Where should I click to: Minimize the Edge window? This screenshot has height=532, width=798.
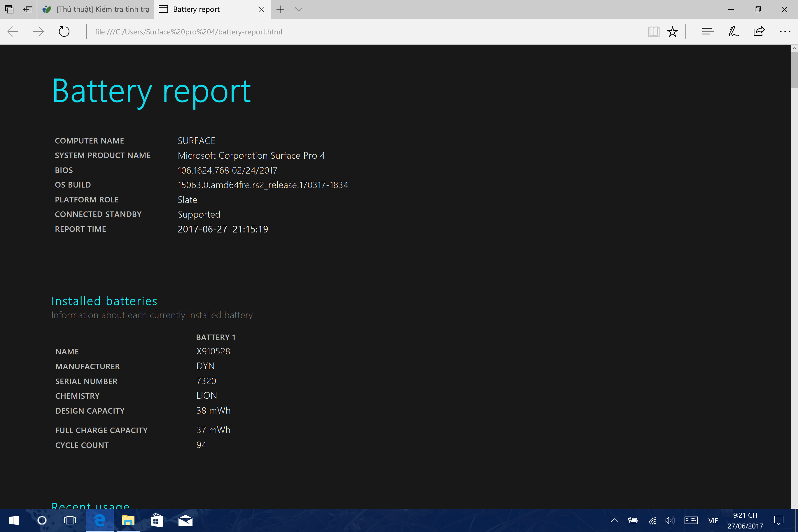[731, 9]
